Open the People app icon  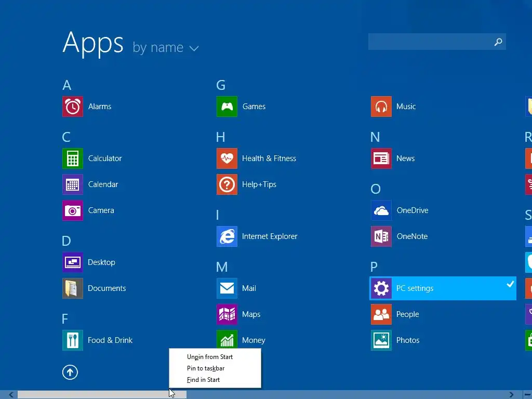(x=381, y=314)
